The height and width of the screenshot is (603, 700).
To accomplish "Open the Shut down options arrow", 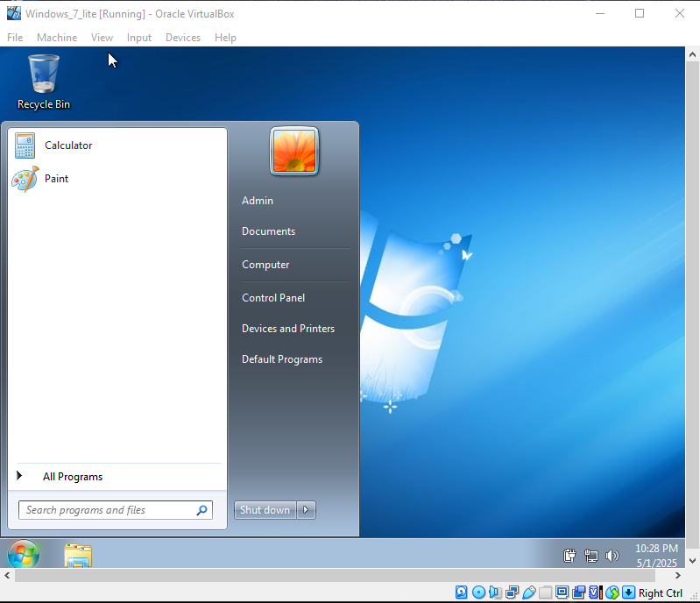I will pos(306,510).
